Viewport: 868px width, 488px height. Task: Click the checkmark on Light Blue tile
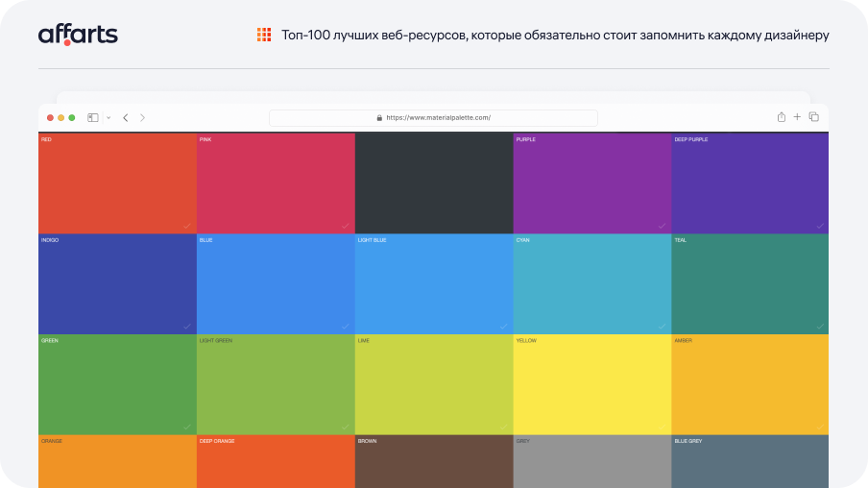click(504, 327)
